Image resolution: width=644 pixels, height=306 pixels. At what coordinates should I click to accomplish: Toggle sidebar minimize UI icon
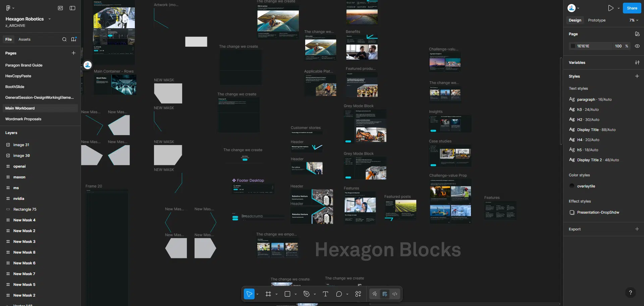point(72,8)
